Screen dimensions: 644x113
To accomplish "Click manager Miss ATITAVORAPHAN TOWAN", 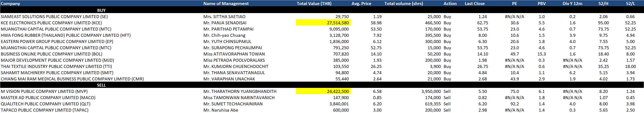I will [x=234, y=54].
